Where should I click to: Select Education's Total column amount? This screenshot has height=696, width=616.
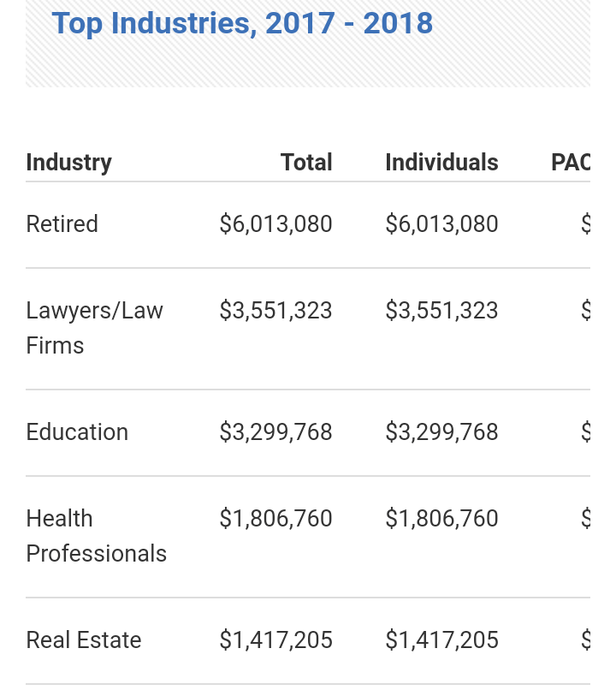point(275,432)
